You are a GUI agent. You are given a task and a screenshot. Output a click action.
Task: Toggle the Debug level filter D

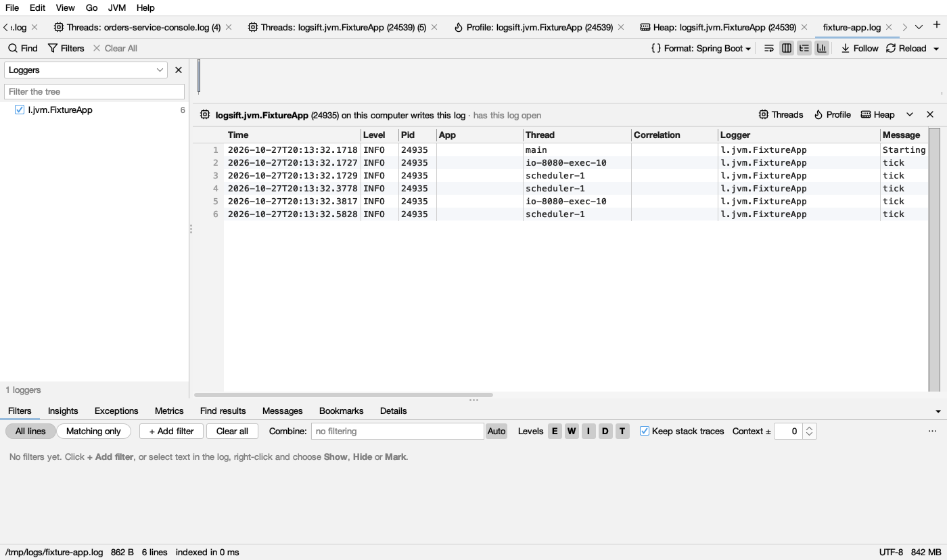tap(605, 431)
